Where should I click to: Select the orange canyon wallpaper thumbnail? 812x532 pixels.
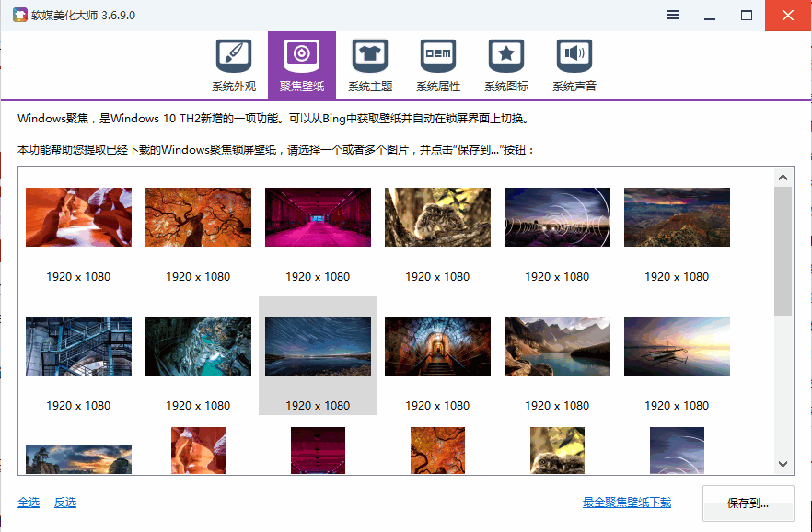click(x=78, y=217)
